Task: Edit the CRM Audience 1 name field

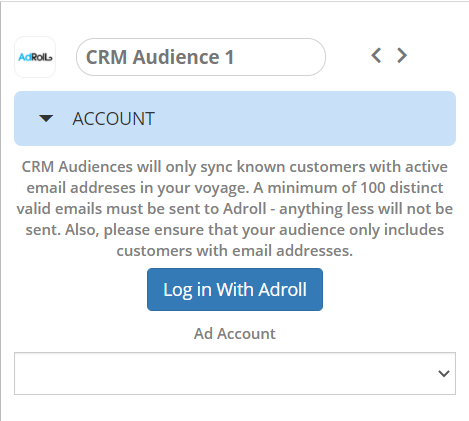Action: 201,57
